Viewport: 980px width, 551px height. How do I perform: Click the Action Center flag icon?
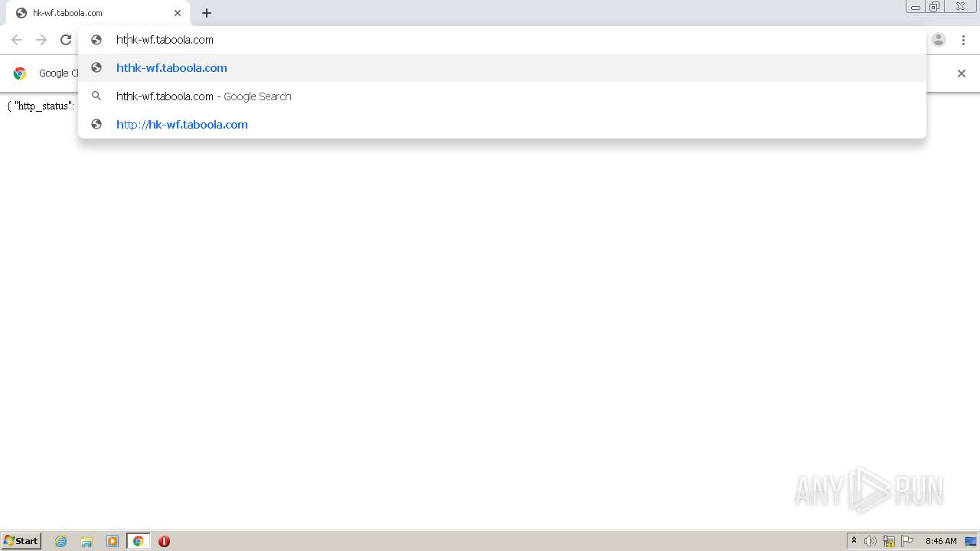click(907, 541)
